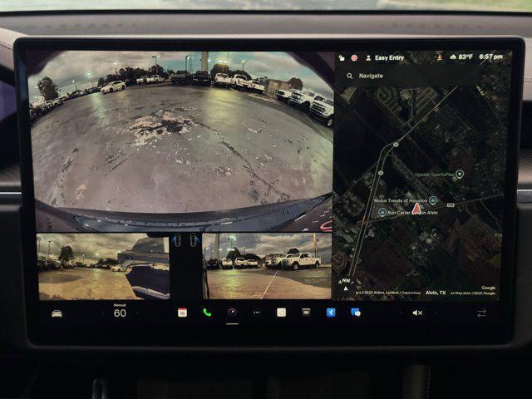Select Upside SportsPlex marker on the map
Image resolution: width=532 pixels, height=399 pixels.
459,174
